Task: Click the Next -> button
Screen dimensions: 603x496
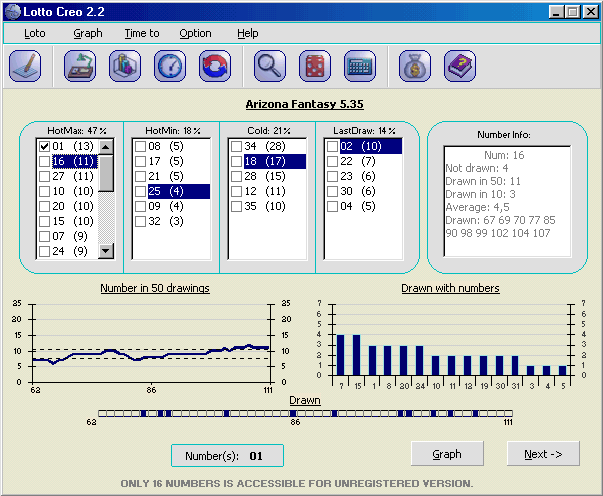Action: [543, 454]
